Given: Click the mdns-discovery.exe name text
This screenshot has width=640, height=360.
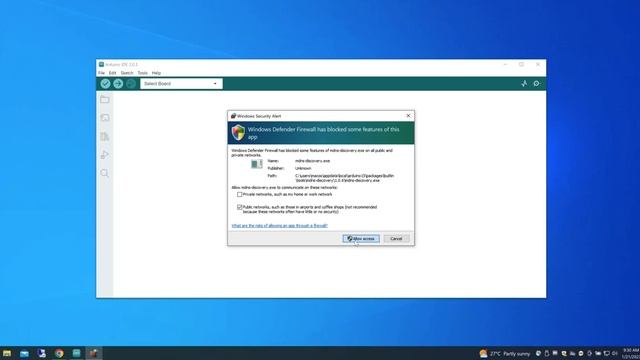Looking at the screenshot, I should (312, 161).
